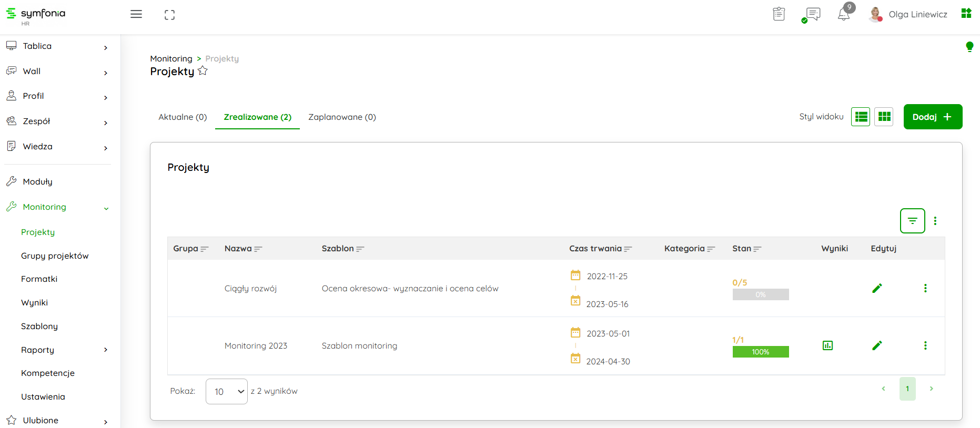This screenshot has width=980, height=428.
Task: Switch to the Aktualne tab
Action: click(x=183, y=117)
